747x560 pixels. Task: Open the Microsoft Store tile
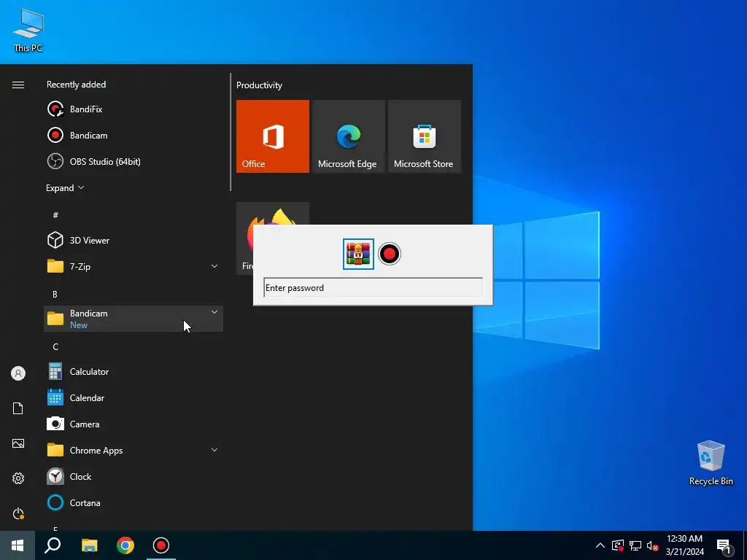425,136
